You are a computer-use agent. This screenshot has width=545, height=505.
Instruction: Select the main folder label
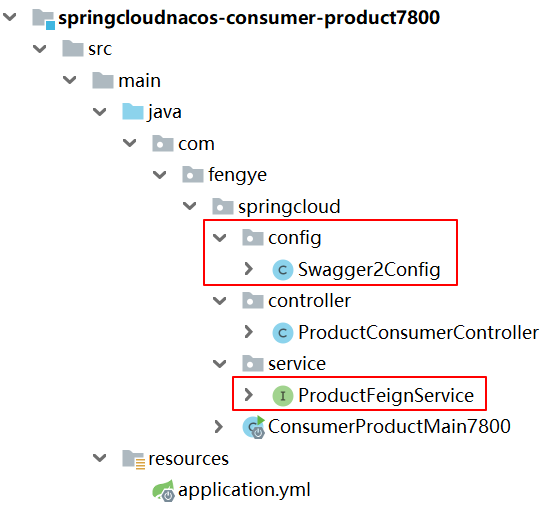[x=140, y=81]
